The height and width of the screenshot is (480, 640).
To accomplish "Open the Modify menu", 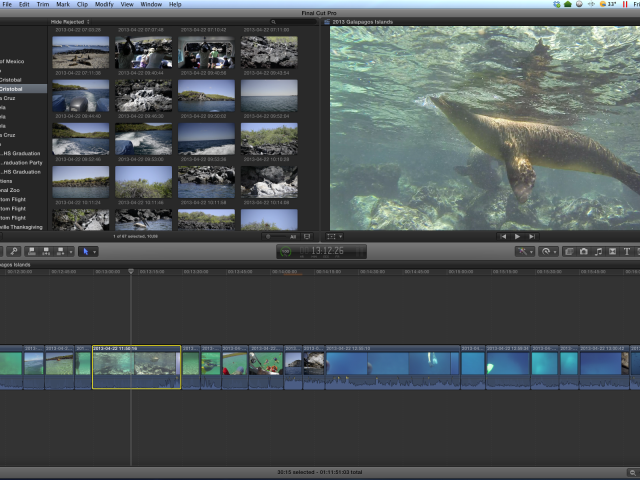I will [104, 4].
